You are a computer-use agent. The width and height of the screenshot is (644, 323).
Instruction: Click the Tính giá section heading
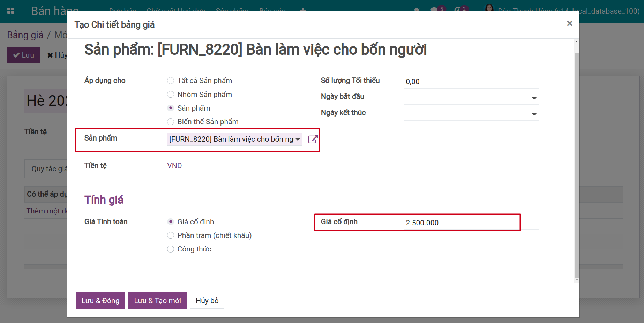tap(104, 200)
